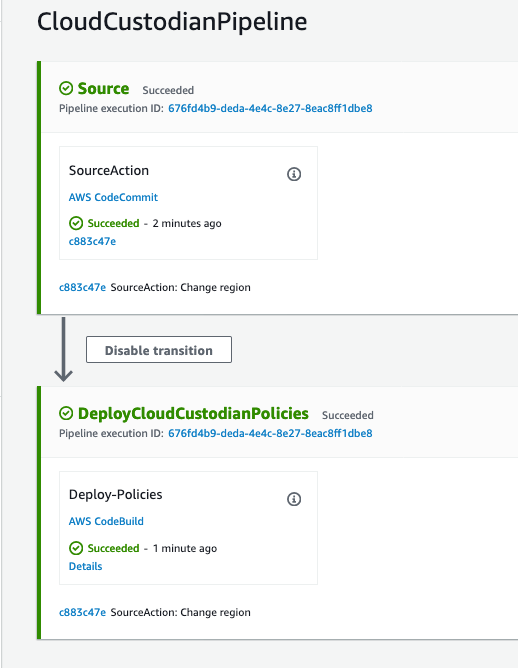Open c883c47e link below SourceAction card
518x668 pixels.
click(82, 288)
